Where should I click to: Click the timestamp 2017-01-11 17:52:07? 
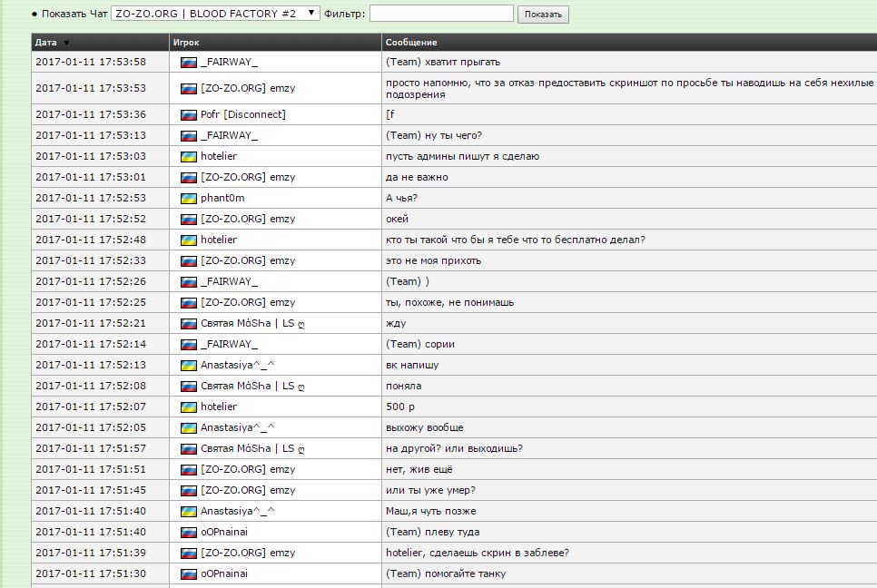90,407
